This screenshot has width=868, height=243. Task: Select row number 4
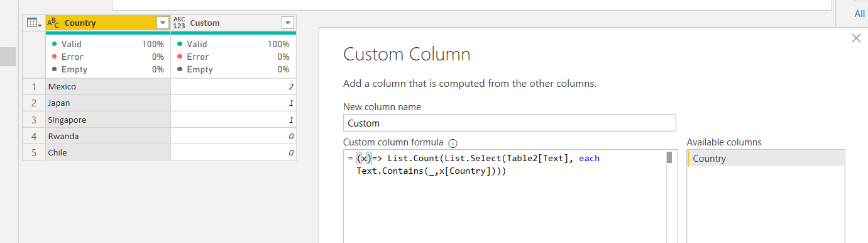[34, 136]
